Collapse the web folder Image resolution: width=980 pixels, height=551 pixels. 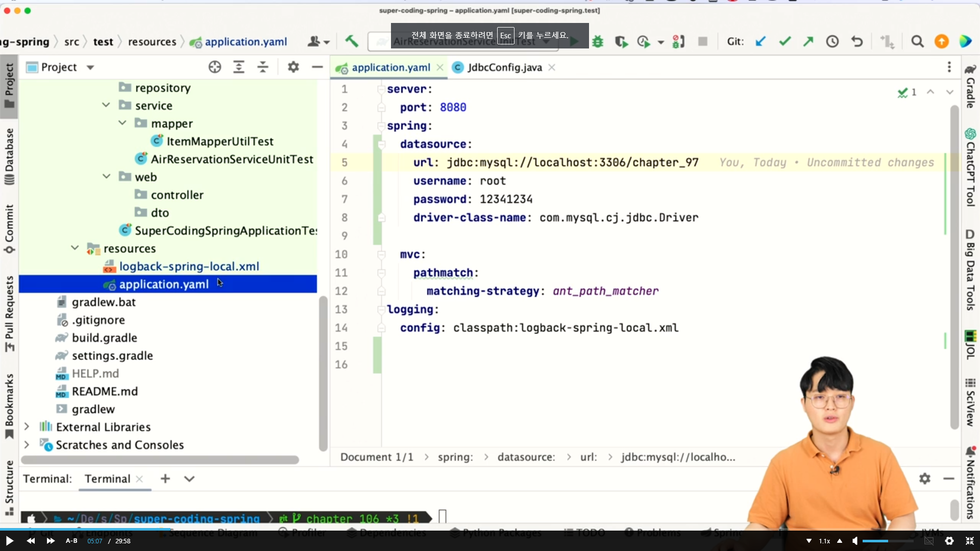[106, 177]
